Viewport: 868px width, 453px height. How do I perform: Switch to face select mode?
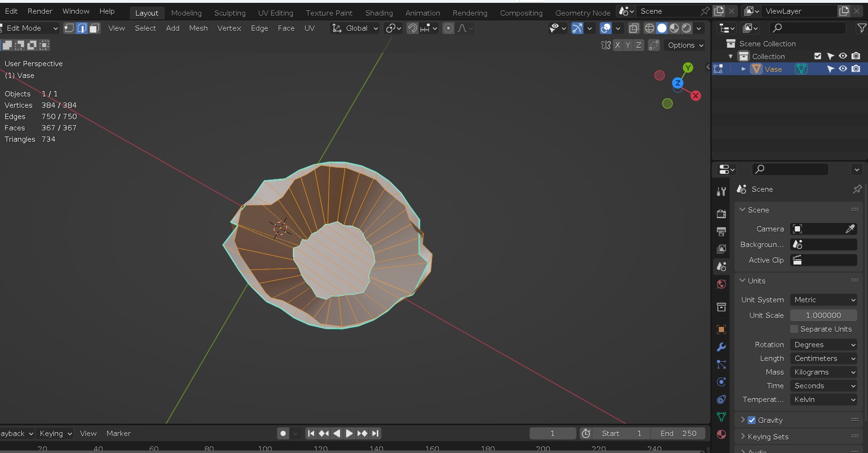[94, 28]
